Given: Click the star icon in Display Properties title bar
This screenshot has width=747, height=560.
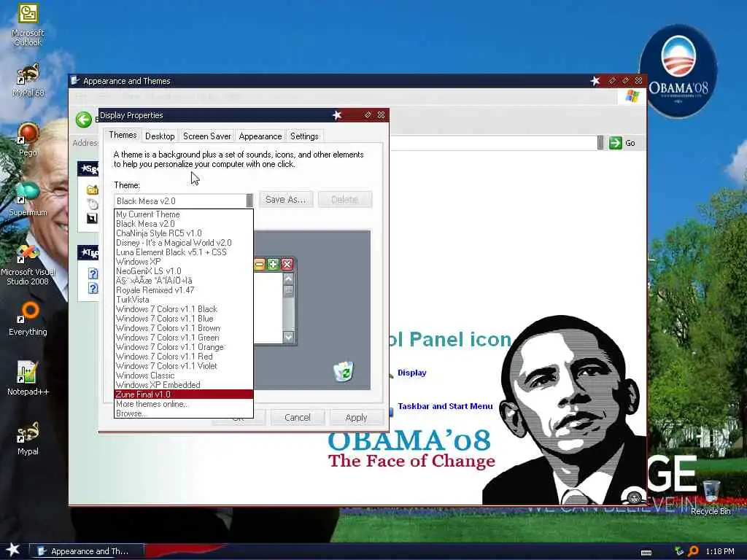Looking at the screenshot, I should point(337,115).
